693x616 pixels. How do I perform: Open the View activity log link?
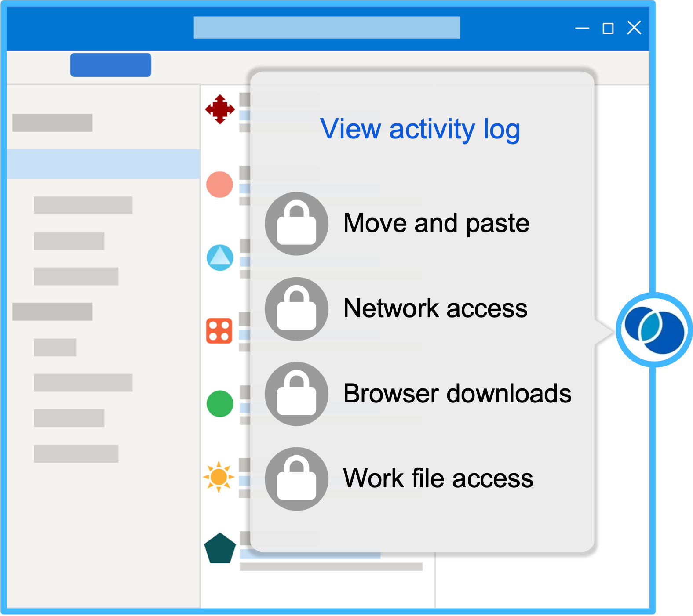click(x=420, y=129)
